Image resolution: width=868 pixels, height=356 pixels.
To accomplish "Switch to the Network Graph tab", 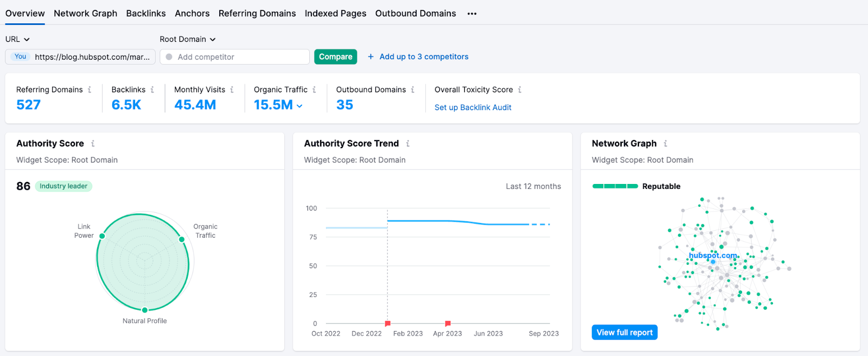I will [85, 14].
